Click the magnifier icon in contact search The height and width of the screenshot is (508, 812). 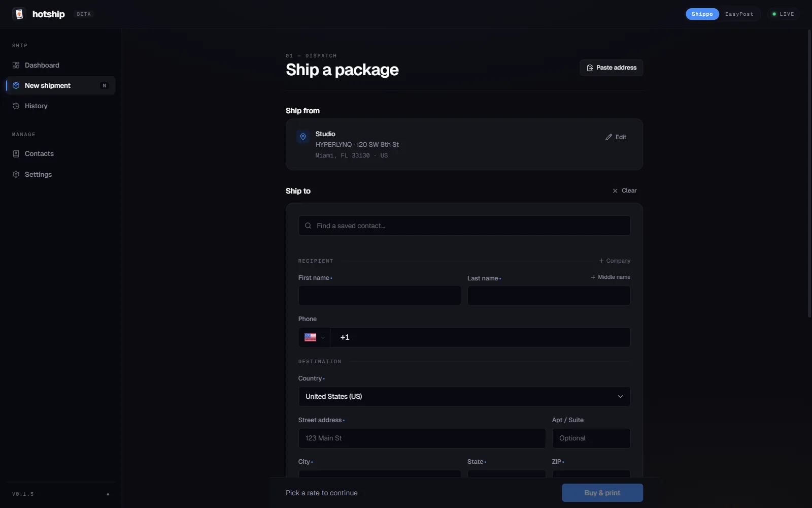[x=308, y=226]
